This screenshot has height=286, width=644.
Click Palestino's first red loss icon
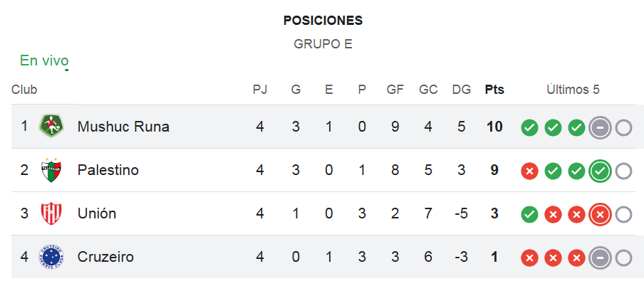[x=529, y=171]
